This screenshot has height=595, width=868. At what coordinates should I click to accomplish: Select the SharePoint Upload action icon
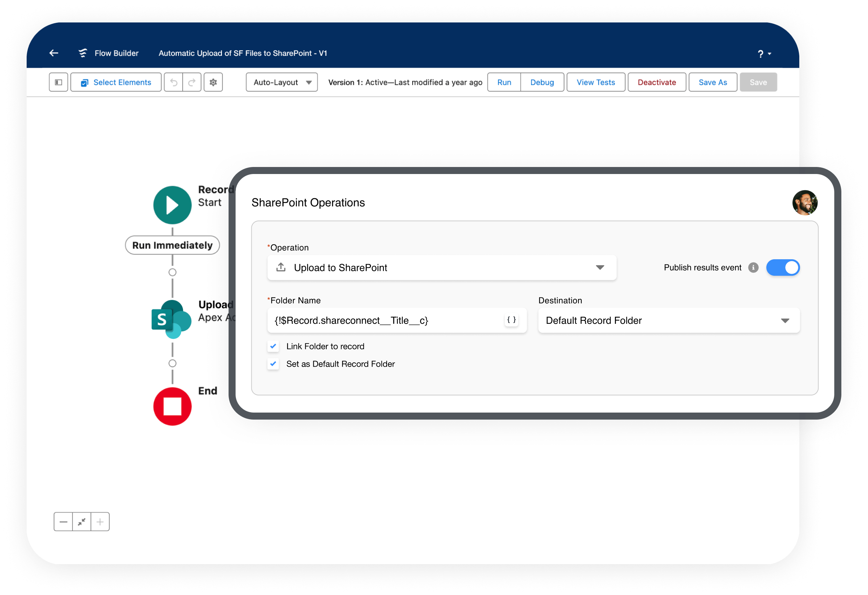[x=171, y=320]
